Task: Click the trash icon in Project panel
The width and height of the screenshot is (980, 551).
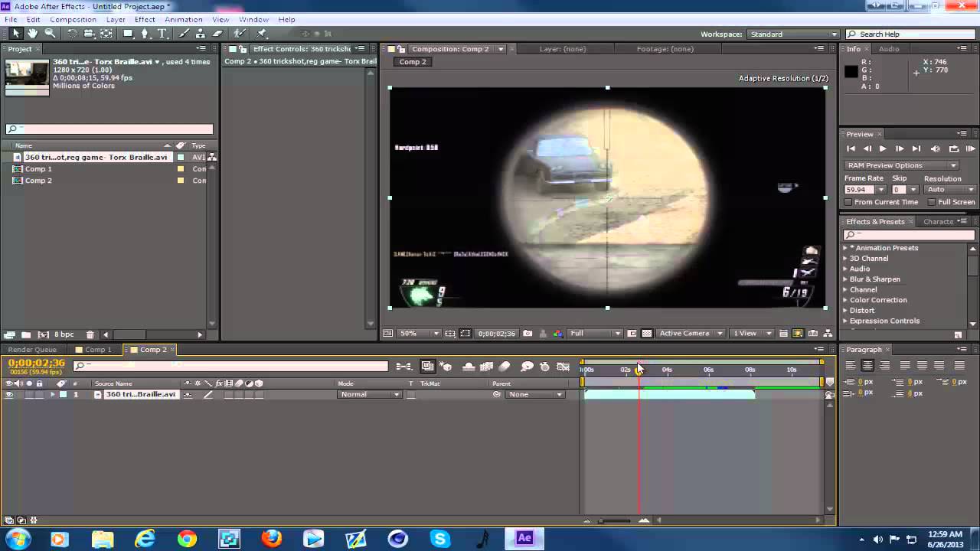Action: point(90,334)
